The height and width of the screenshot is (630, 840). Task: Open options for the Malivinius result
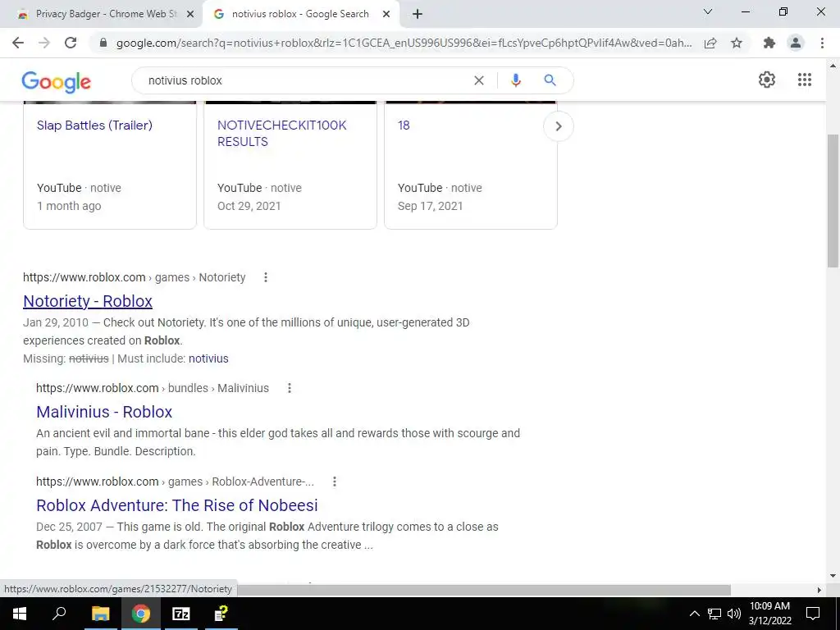[x=290, y=388]
